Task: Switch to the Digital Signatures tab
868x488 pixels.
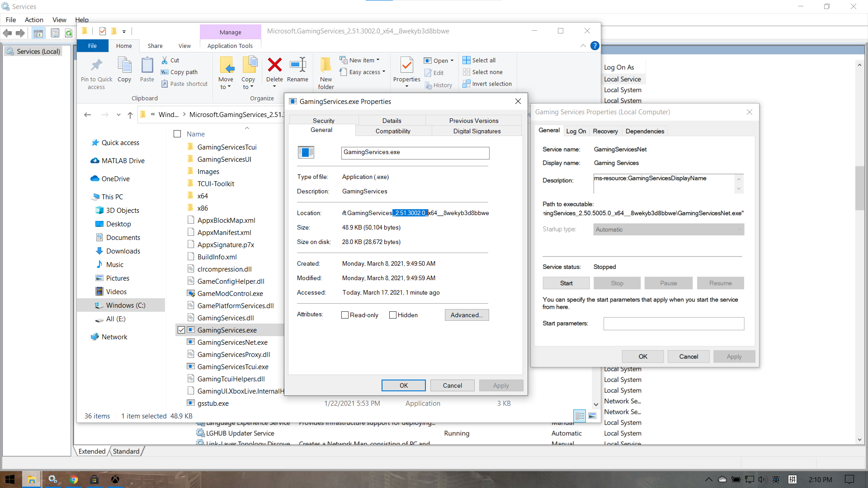Action: [476, 131]
